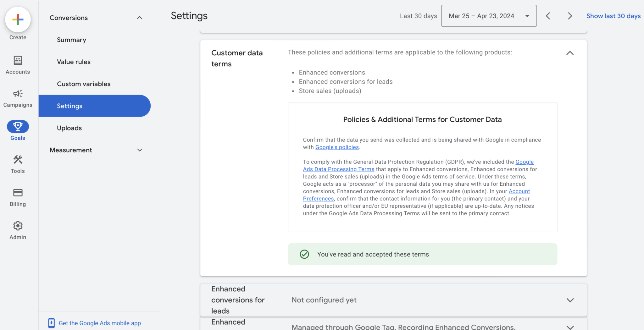The height and width of the screenshot is (330, 644).
Task: Open the Tools wrench icon
Action: pyautogui.click(x=18, y=160)
